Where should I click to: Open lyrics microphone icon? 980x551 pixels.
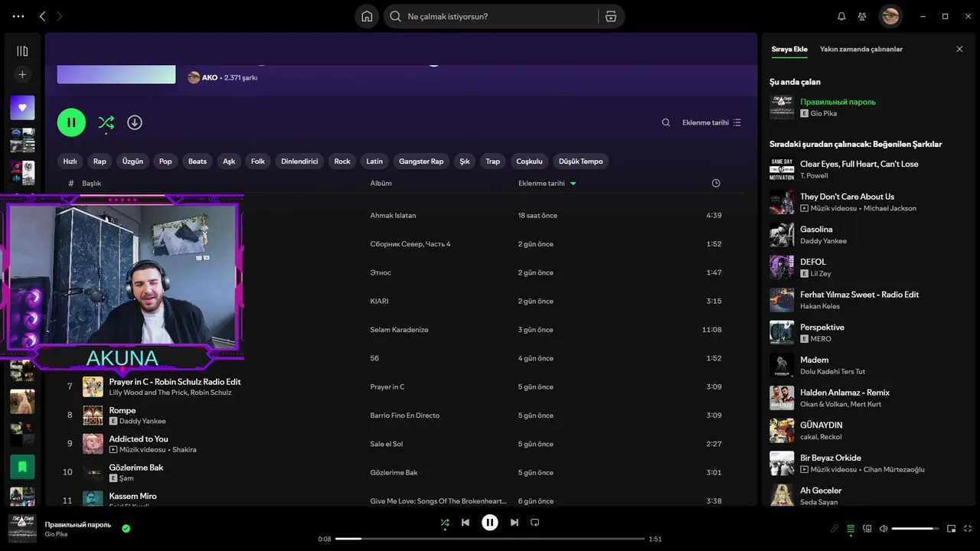pyautogui.click(x=835, y=529)
